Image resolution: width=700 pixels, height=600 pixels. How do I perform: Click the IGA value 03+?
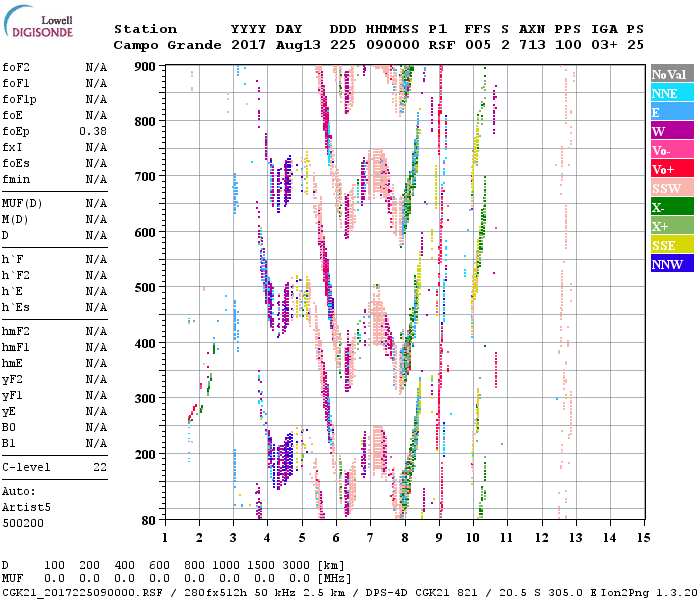coord(604,45)
